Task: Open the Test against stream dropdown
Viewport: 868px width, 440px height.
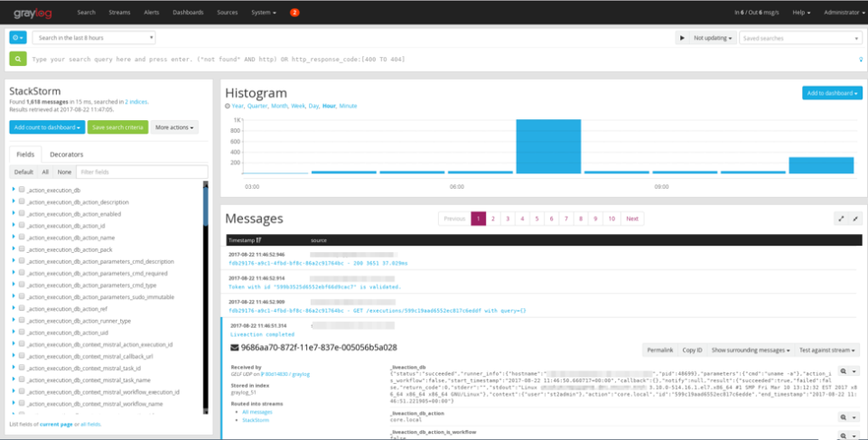Action: pos(826,350)
